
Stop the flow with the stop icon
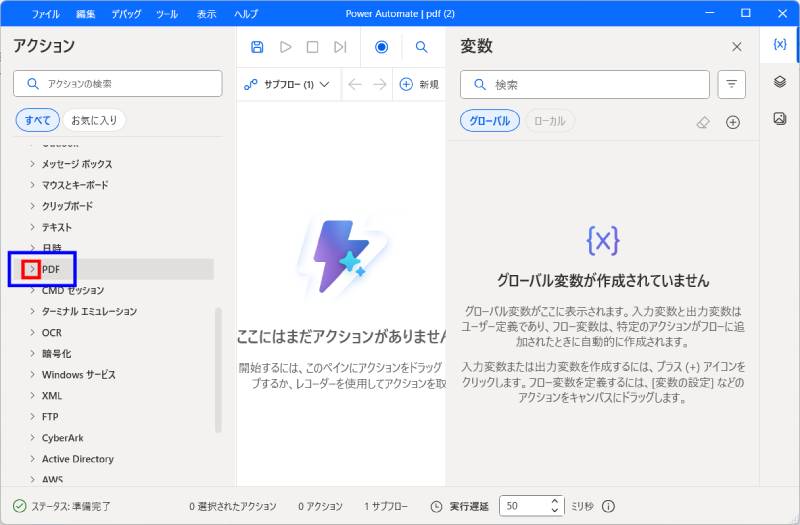[312, 47]
